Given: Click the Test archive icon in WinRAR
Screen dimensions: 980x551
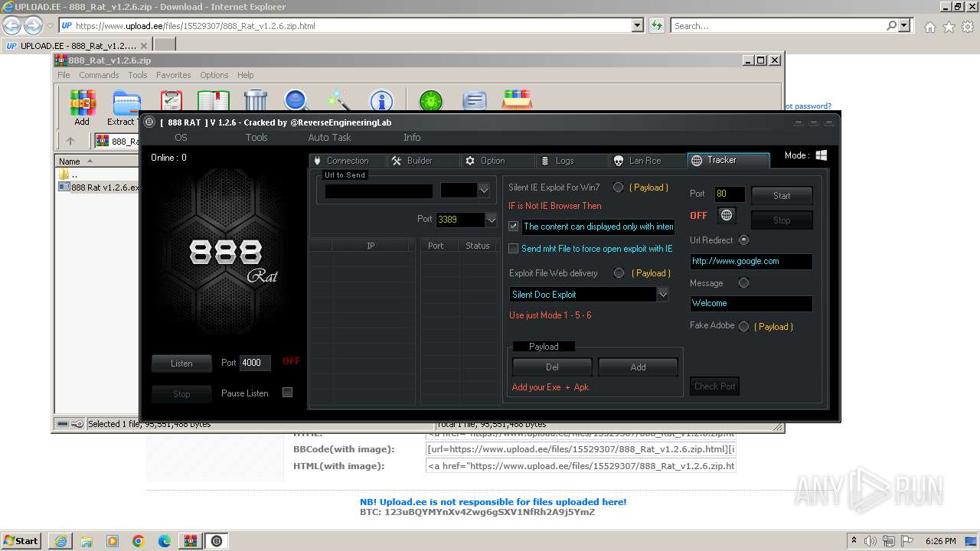Looking at the screenshot, I should pyautogui.click(x=171, y=101).
